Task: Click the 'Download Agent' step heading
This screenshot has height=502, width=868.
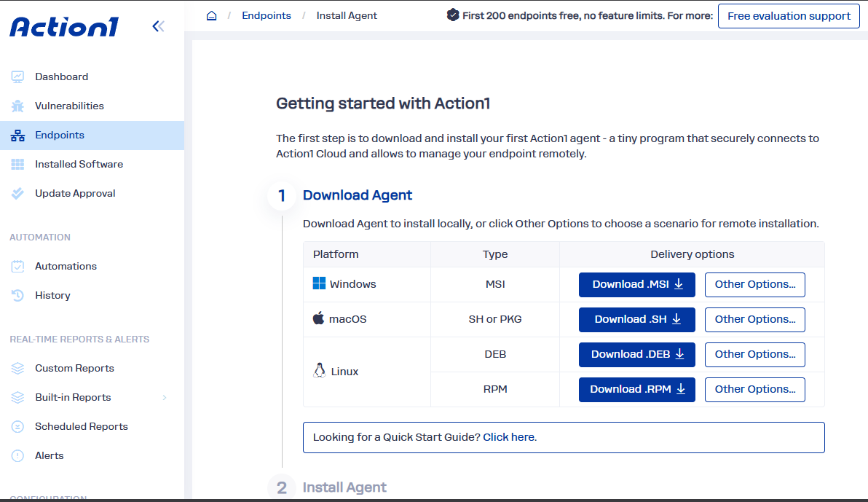Action: click(358, 195)
